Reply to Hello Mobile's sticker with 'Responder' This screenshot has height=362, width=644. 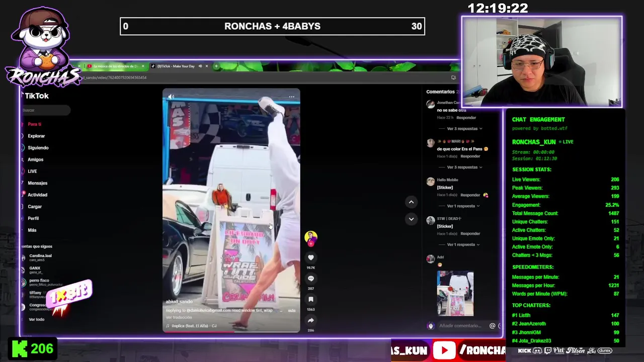point(470,195)
